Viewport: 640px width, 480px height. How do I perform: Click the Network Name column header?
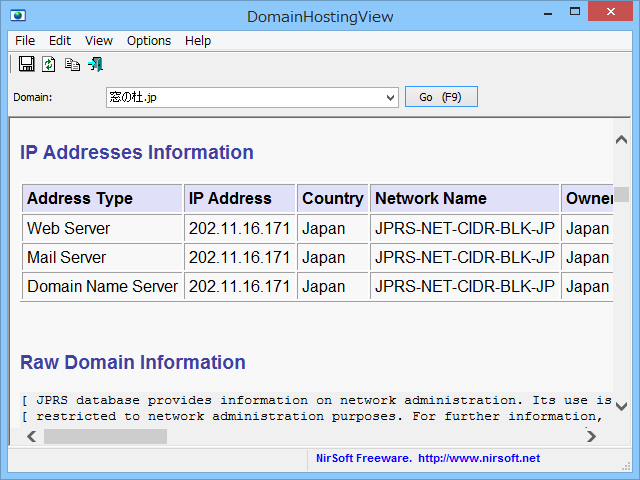(464, 198)
